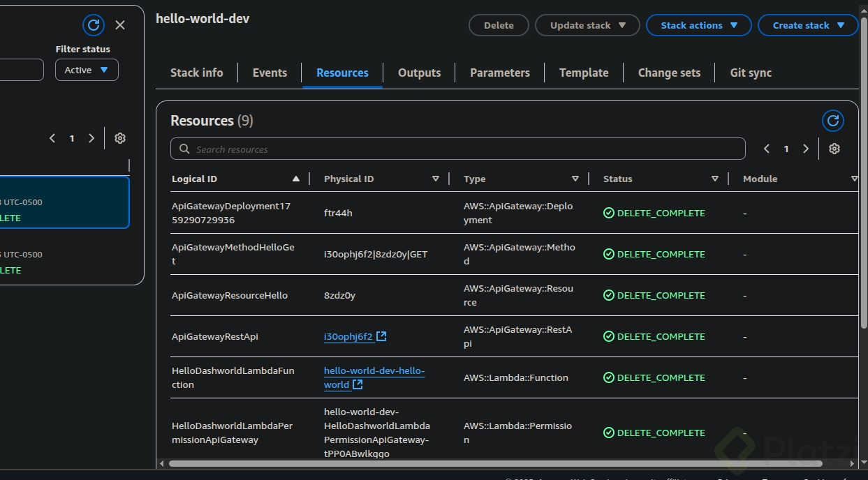Open the Template tab
This screenshot has height=480, width=868.
584,73
